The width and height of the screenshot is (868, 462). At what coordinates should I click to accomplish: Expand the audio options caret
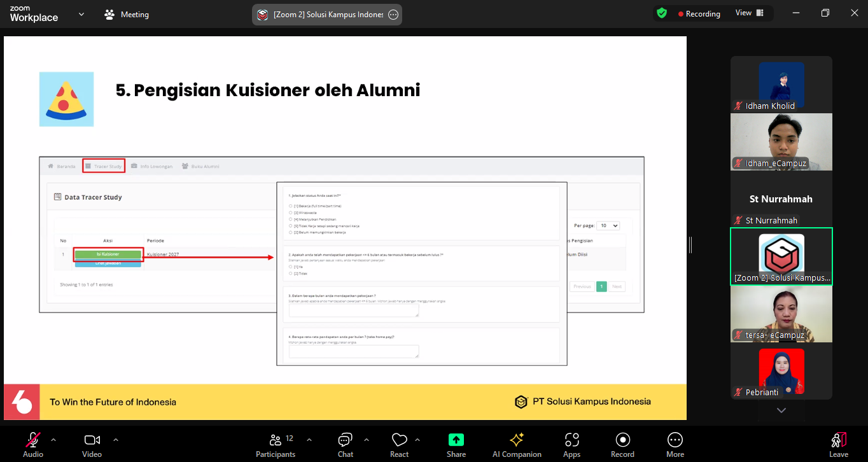(x=53, y=440)
